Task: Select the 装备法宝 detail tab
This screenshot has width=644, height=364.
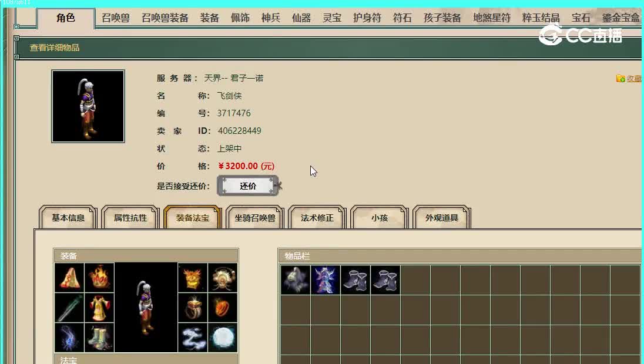Action: pyautogui.click(x=193, y=217)
